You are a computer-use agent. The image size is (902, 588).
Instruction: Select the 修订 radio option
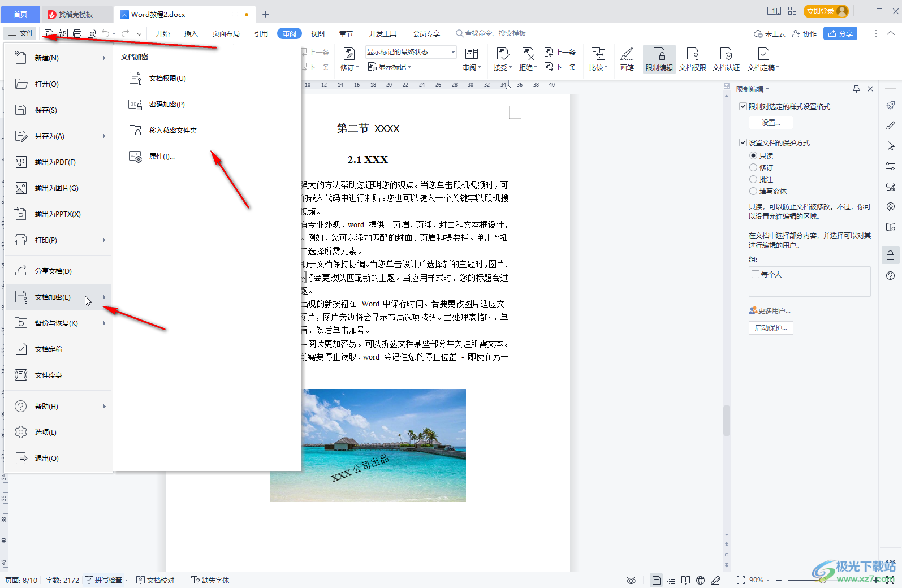point(753,167)
